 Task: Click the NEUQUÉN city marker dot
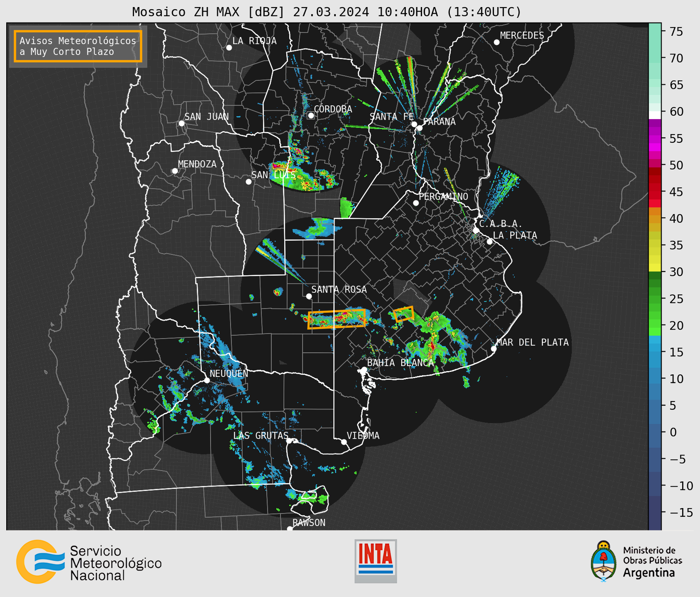click(x=207, y=380)
